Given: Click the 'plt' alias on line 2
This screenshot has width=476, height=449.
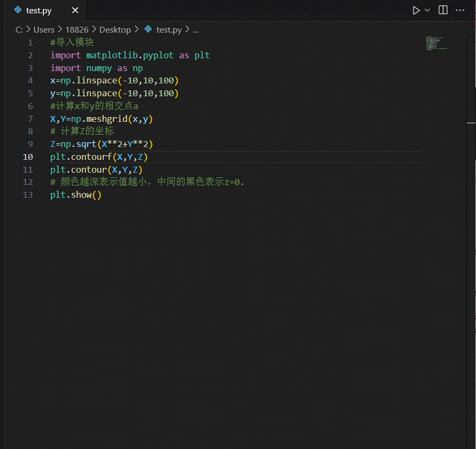Looking at the screenshot, I should click(202, 55).
